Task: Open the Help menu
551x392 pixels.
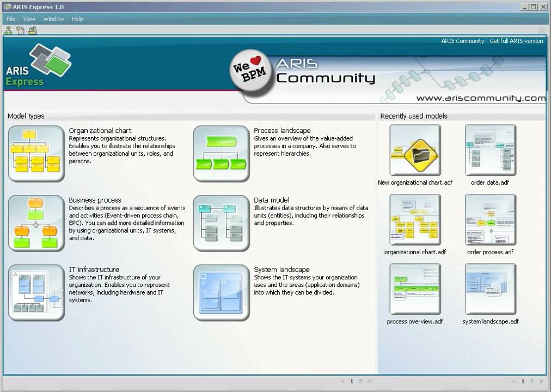Action: 77,19
